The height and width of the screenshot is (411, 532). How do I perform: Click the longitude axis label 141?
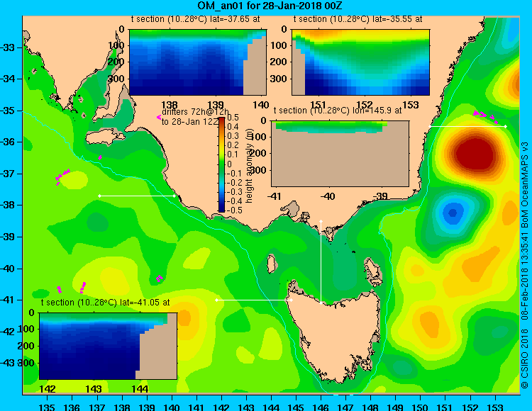tap(196, 407)
